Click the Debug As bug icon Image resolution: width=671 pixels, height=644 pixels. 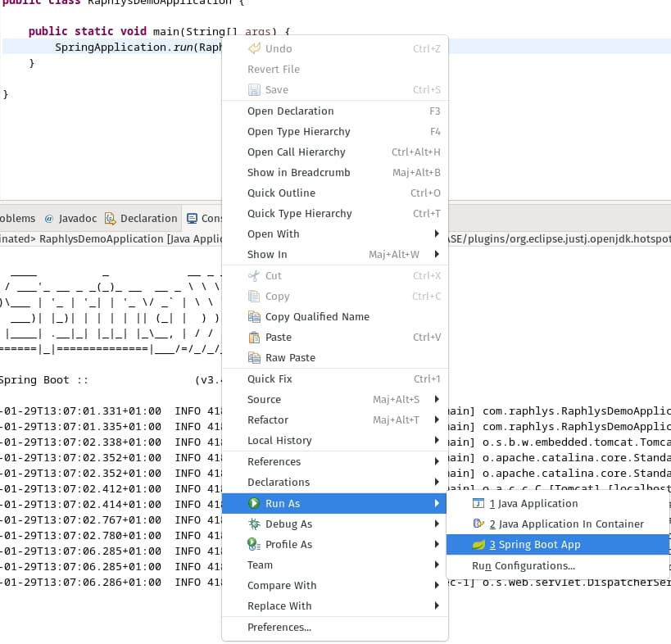[255, 524]
